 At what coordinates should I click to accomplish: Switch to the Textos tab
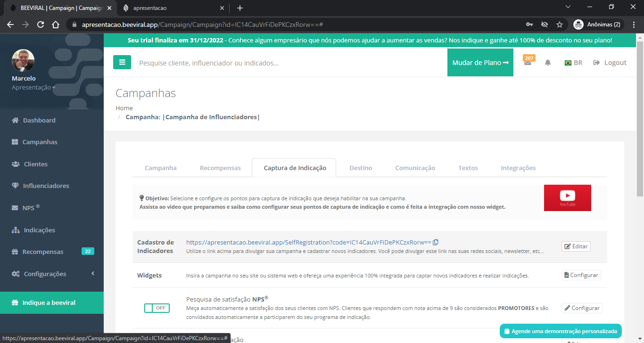click(x=468, y=168)
